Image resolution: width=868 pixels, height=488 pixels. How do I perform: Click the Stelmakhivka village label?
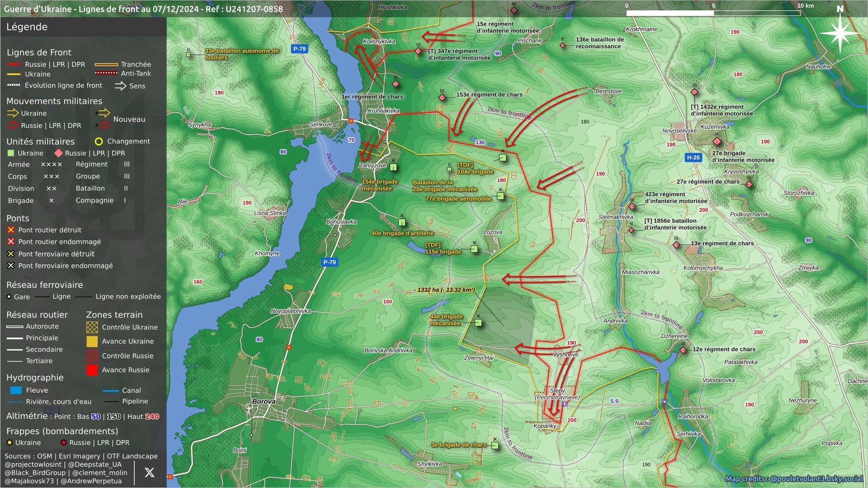[x=616, y=217]
